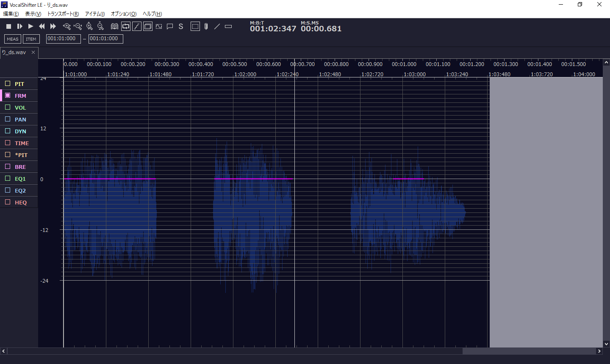Select the pencil drawing tool

[206, 26]
